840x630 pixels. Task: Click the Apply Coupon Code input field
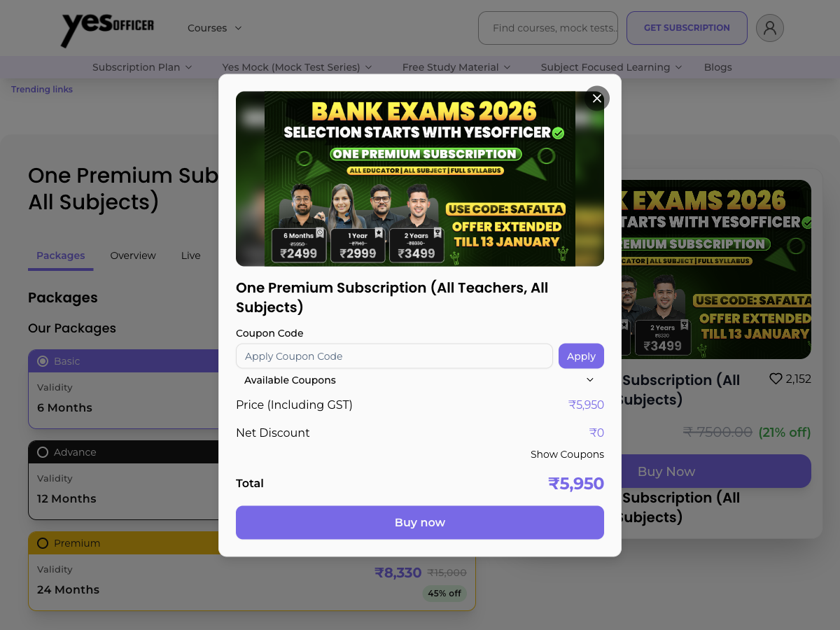click(395, 356)
